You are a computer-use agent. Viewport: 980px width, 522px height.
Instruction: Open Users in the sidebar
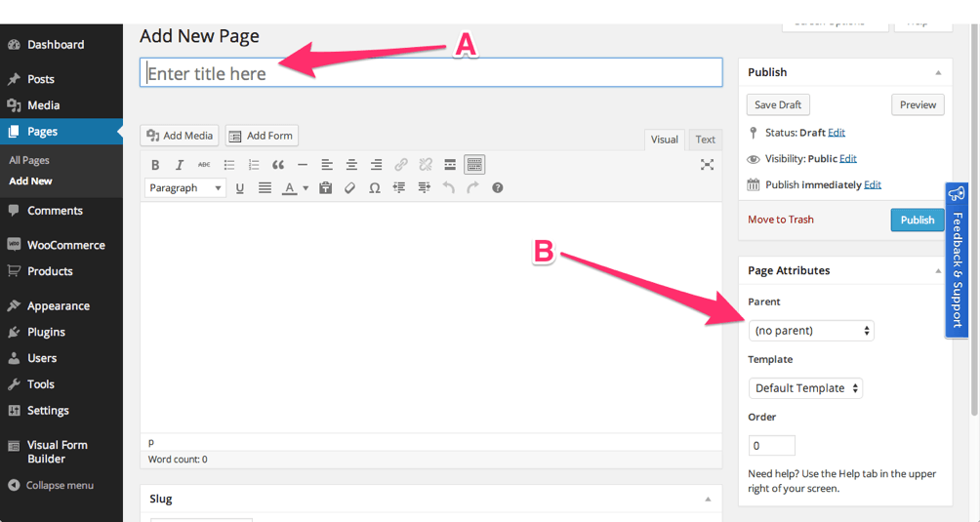61,358
